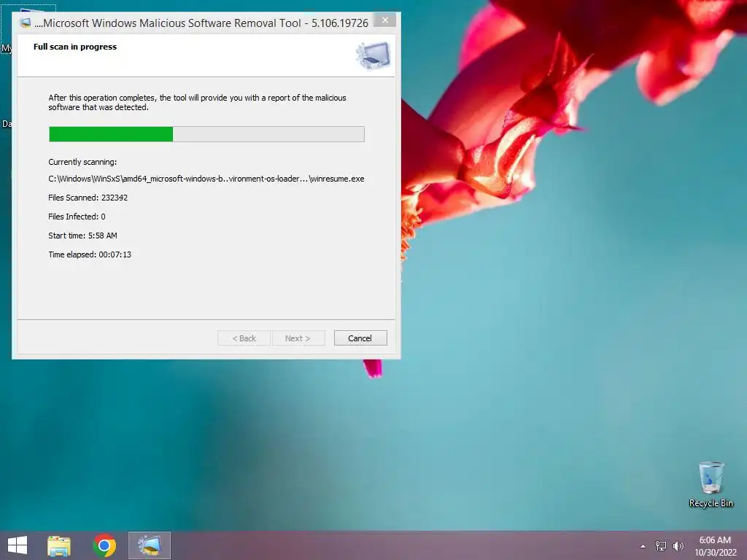Launch Google Chrome from the taskbar
Image resolution: width=747 pixels, height=560 pixels.
pos(104,545)
